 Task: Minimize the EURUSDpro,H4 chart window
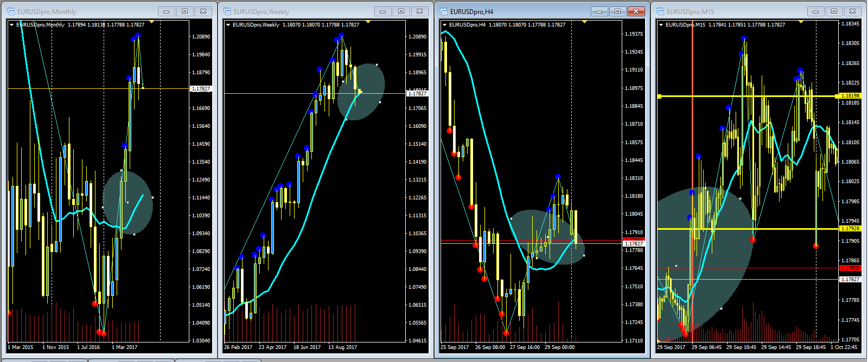[599, 11]
